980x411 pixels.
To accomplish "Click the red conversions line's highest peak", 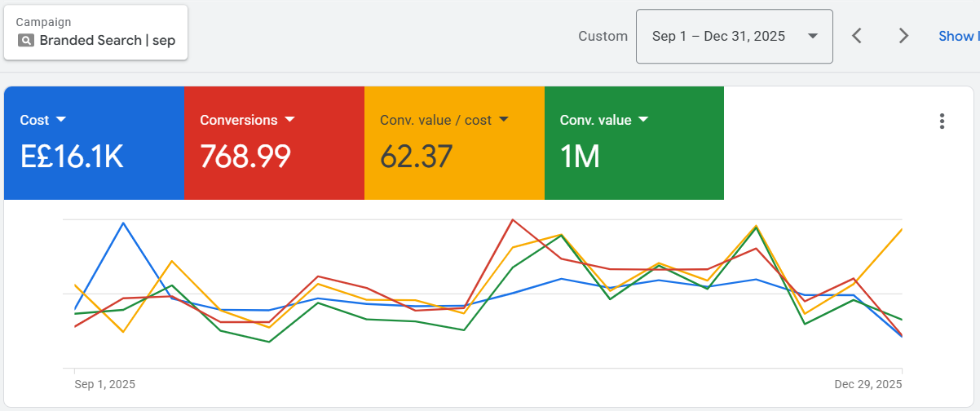I will (x=512, y=219).
